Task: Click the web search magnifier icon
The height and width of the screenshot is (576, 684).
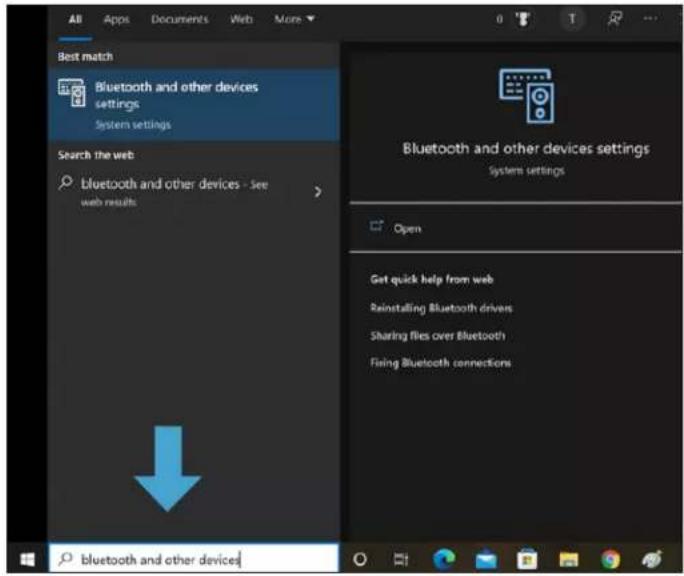Action: (65, 182)
